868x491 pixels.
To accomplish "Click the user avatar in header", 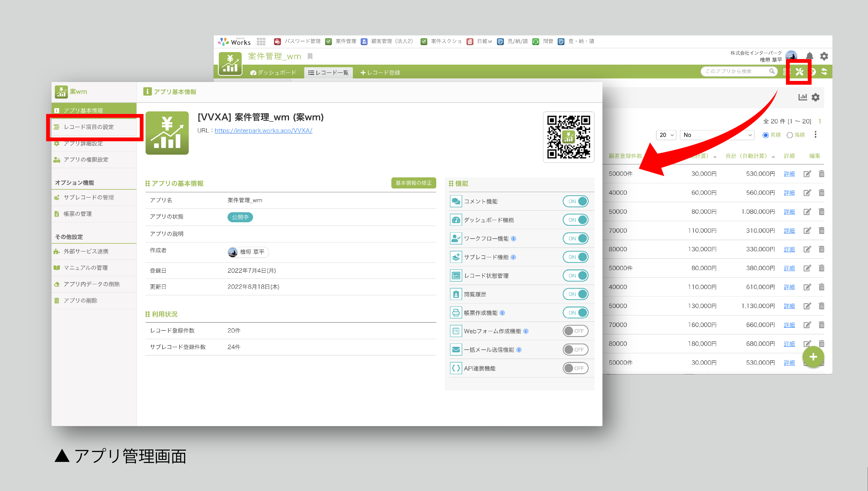I will coord(791,56).
